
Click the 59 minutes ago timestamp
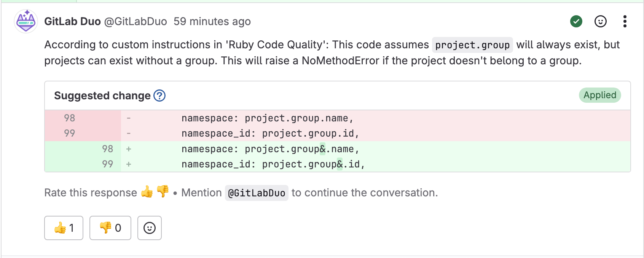tap(212, 22)
